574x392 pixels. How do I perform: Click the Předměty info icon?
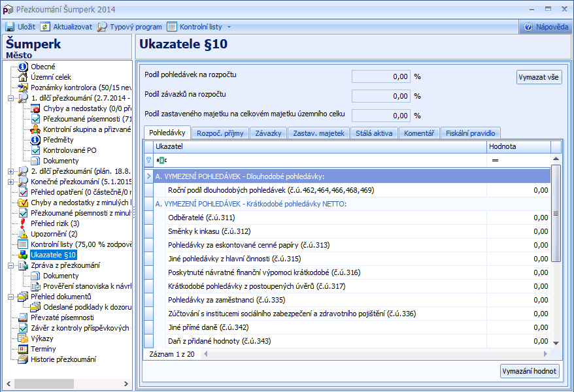point(35,140)
